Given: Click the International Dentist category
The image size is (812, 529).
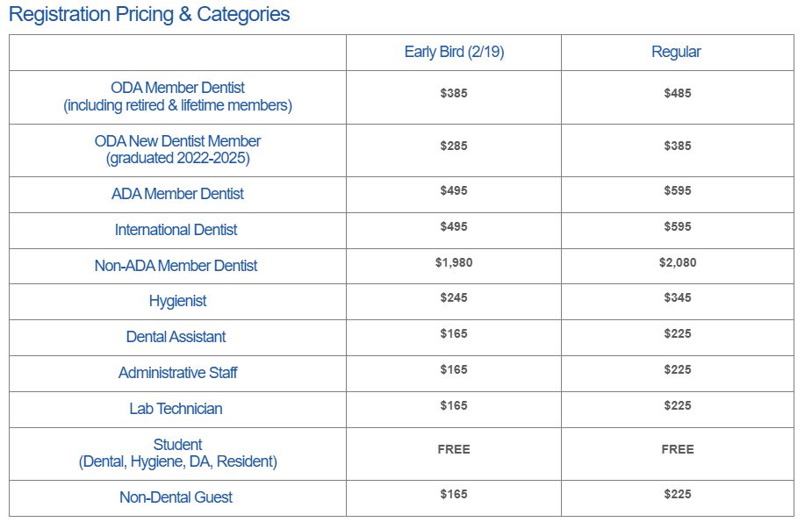Looking at the screenshot, I should [x=176, y=230].
